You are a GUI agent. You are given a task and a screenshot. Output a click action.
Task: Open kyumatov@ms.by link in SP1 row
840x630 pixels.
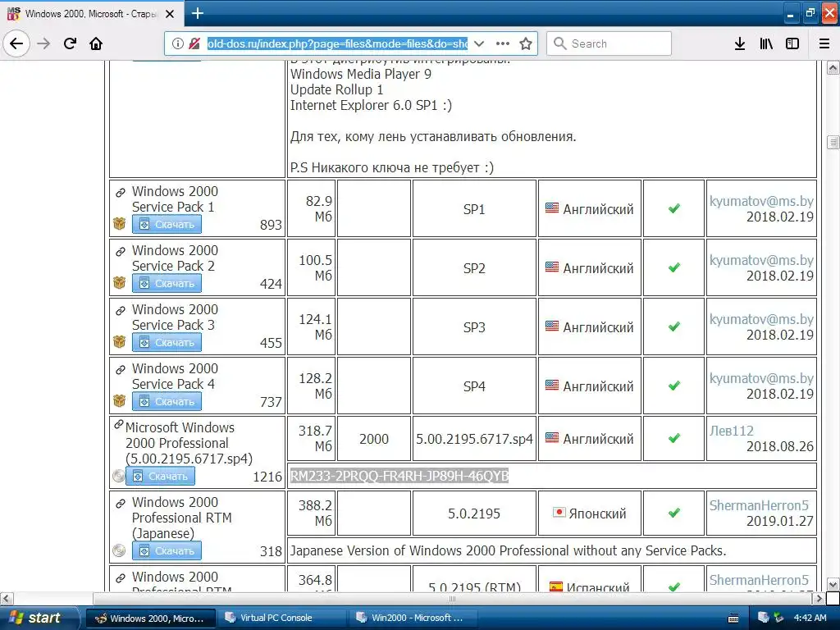pyautogui.click(x=761, y=202)
